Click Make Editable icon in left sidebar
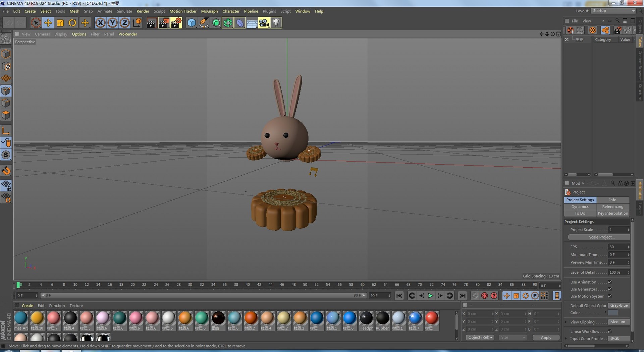Image resolution: width=644 pixels, height=352 pixels. [x=6, y=39]
